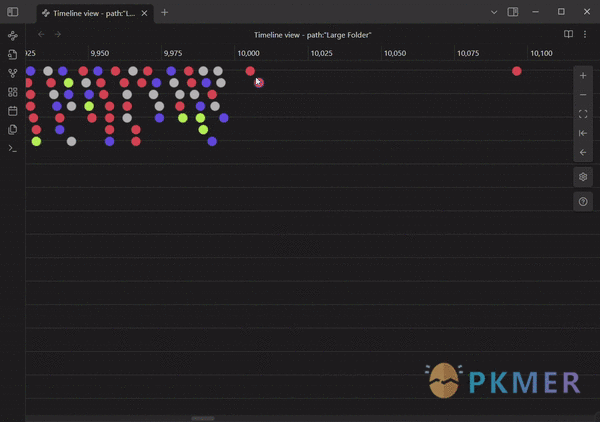This screenshot has height=422, width=600.
Task: Add a new tab with plus
Action: tap(165, 13)
